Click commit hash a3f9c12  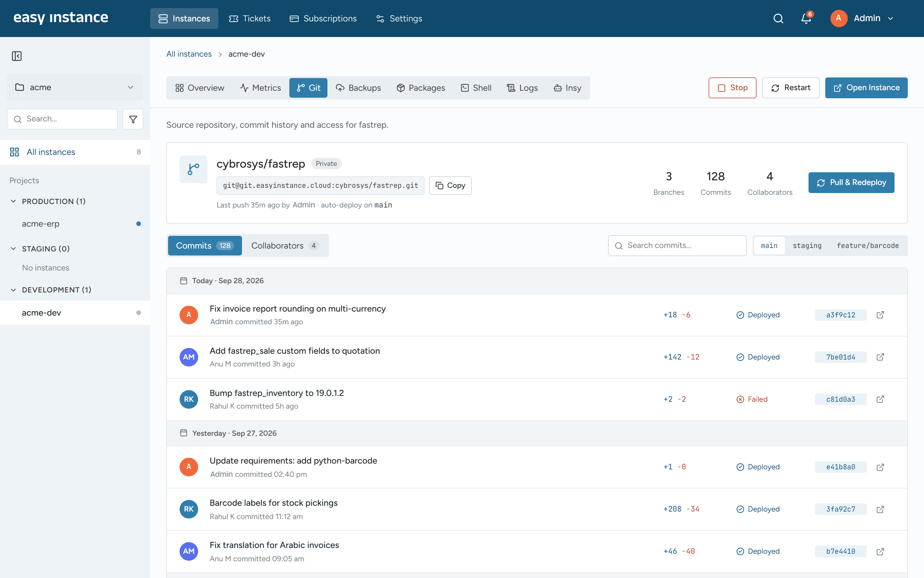pos(840,315)
